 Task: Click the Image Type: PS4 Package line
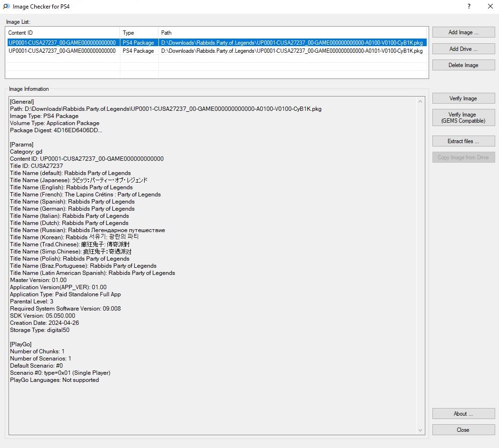coord(44,116)
